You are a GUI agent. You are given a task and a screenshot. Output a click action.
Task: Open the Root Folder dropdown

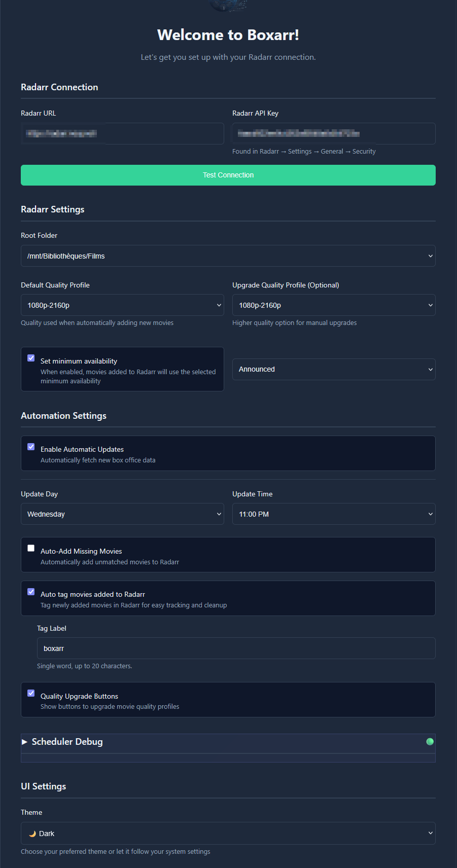click(228, 256)
